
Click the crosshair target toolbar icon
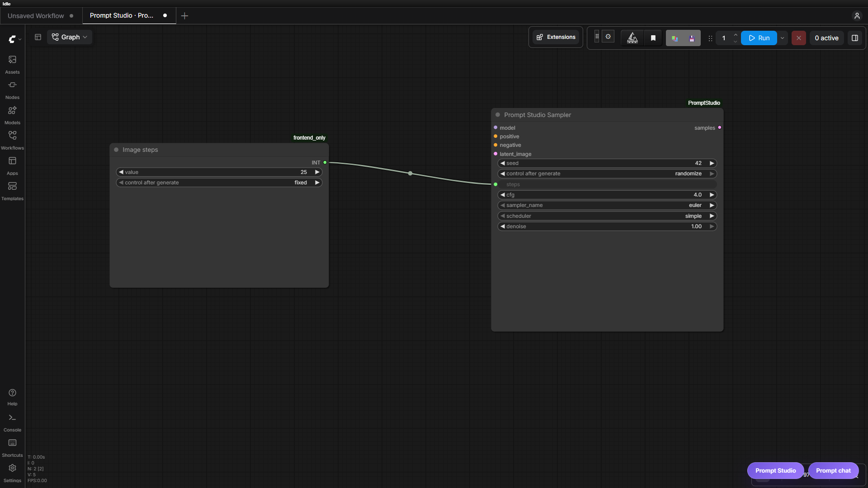click(x=608, y=37)
